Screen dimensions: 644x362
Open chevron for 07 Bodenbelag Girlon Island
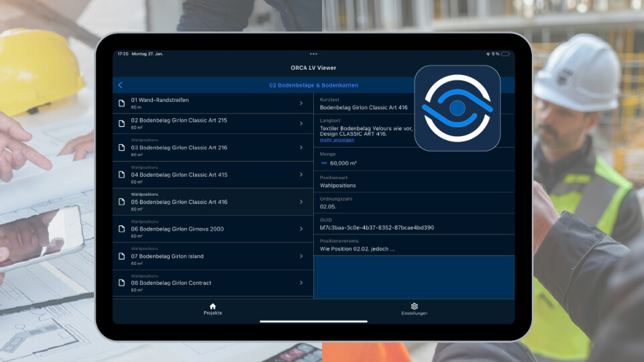coord(301,256)
